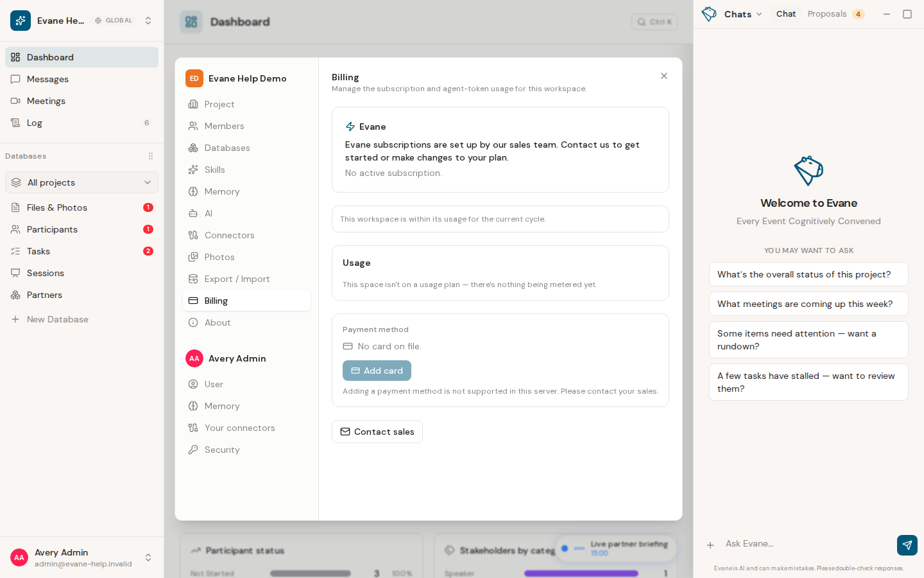Open Databases settings section
This screenshot has width=924, height=578.
tap(246, 148)
